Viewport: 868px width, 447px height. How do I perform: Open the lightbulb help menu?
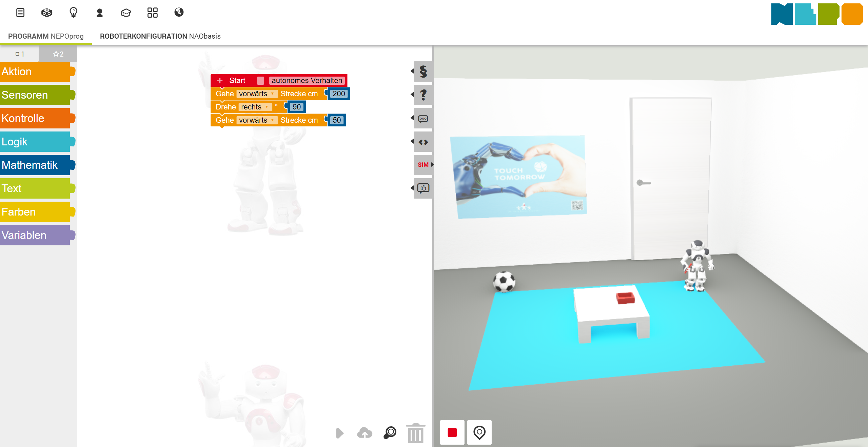click(73, 13)
